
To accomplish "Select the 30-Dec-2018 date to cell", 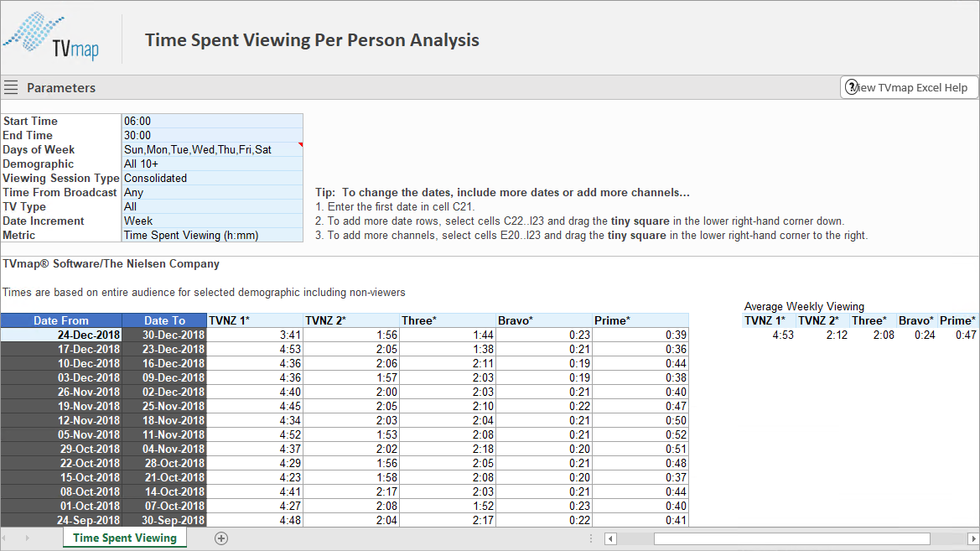I will click(x=164, y=335).
